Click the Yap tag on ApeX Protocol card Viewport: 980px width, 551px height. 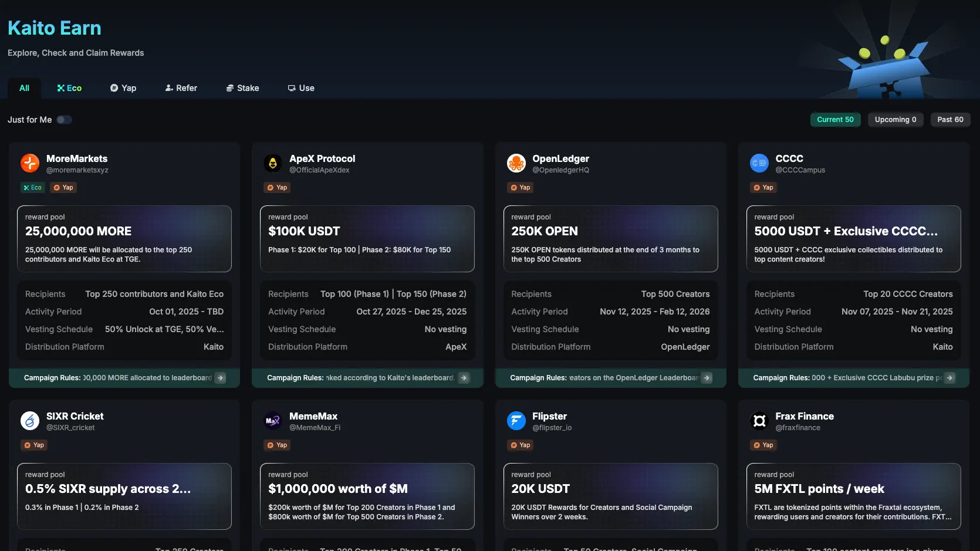(x=277, y=188)
